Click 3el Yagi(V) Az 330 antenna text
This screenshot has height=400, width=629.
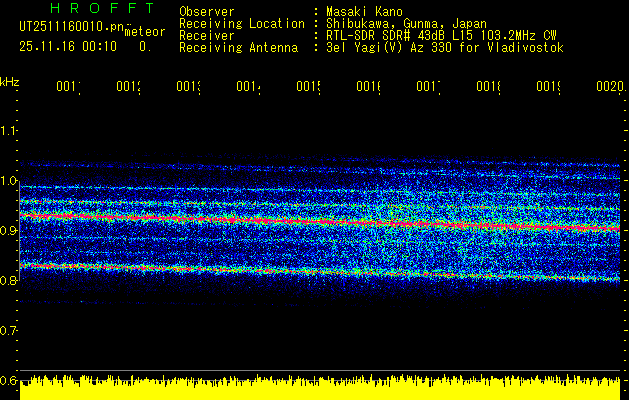[445, 48]
